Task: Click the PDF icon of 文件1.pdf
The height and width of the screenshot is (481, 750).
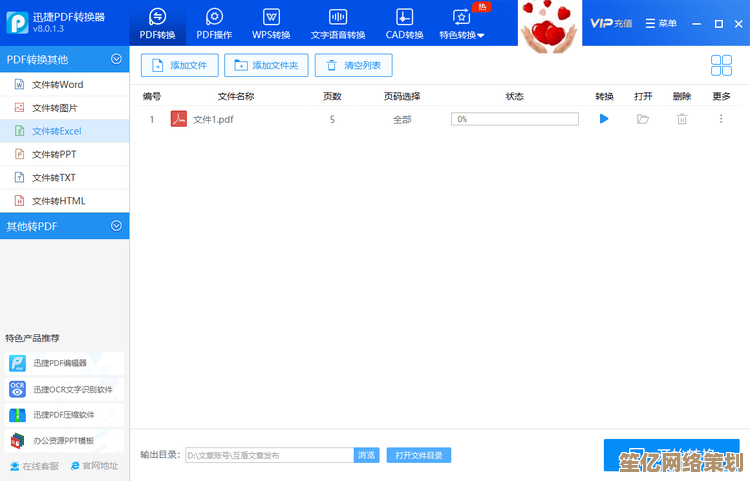Action: [179, 119]
